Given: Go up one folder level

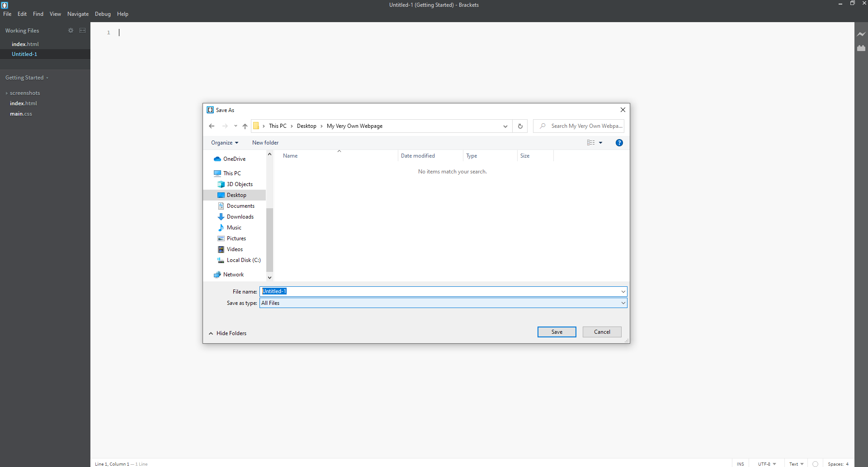Looking at the screenshot, I should (x=245, y=126).
